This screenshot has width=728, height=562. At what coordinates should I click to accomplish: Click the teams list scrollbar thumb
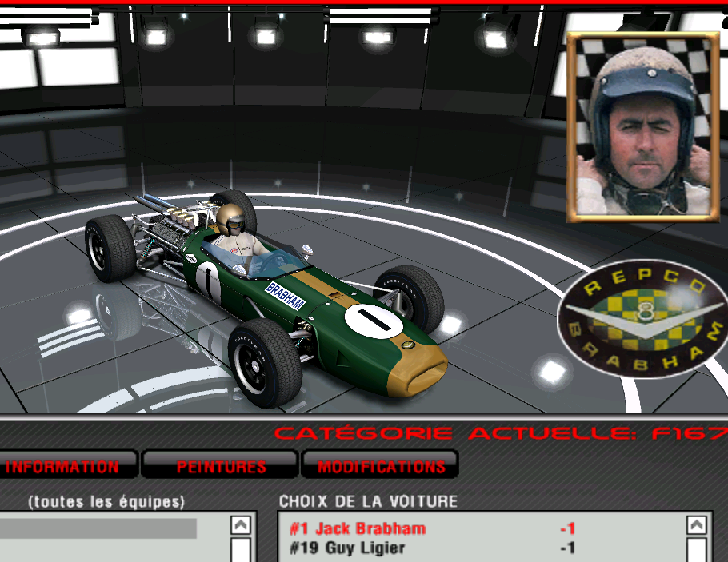[241, 549]
